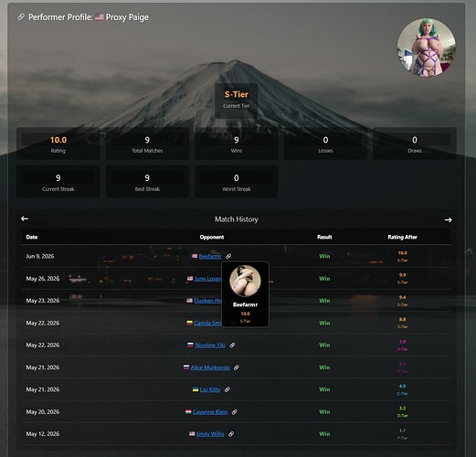Viewport: 476px width, 457px height.
Task: Click the Result column header
Action: coord(324,237)
